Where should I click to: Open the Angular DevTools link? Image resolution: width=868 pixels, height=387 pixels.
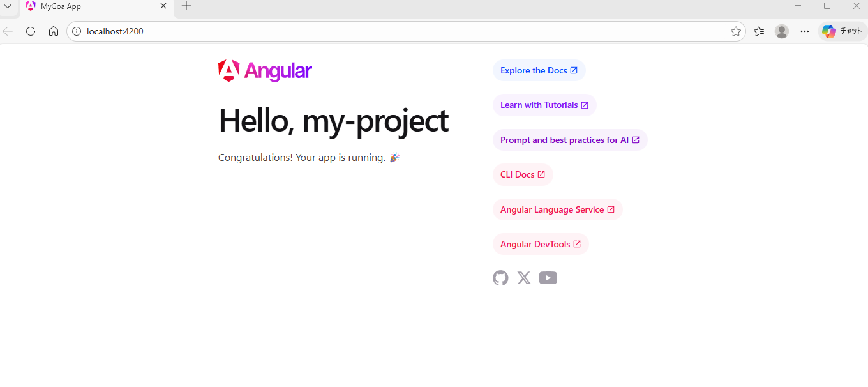(541, 244)
